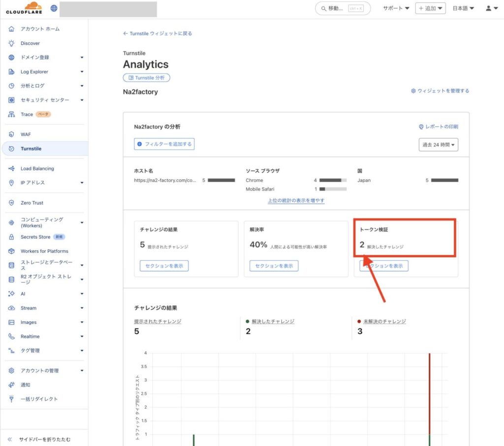Click ウィジェットを管理する link
Image resolution: width=504 pixels, height=446 pixels.
click(x=440, y=91)
